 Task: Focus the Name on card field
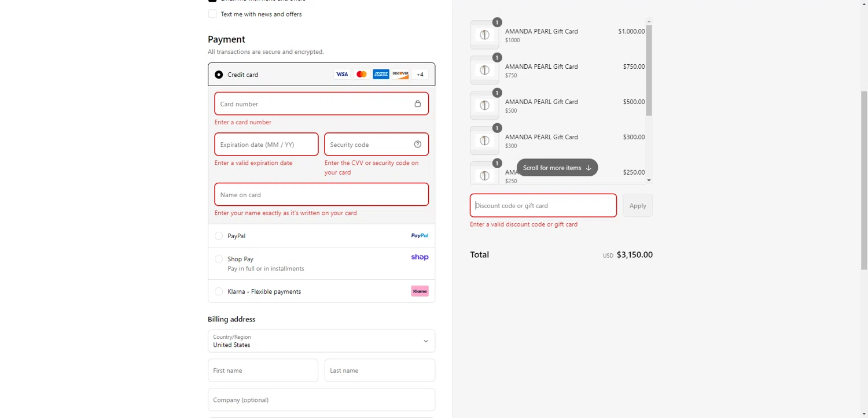[321, 195]
